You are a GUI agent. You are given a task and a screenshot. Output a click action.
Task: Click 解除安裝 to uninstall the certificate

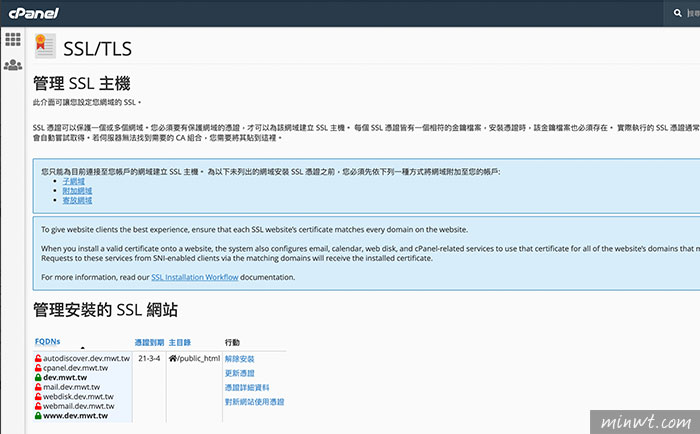(x=239, y=359)
